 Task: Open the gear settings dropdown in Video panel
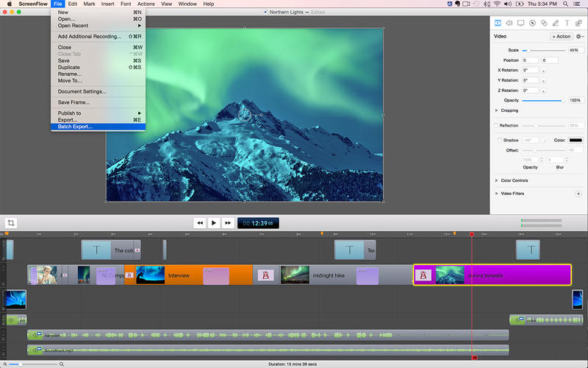(x=579, y=36)
